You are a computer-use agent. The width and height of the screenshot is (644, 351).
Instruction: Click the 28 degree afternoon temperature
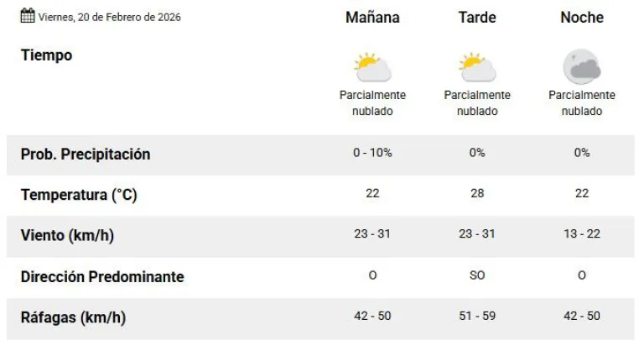pos(477,194)
